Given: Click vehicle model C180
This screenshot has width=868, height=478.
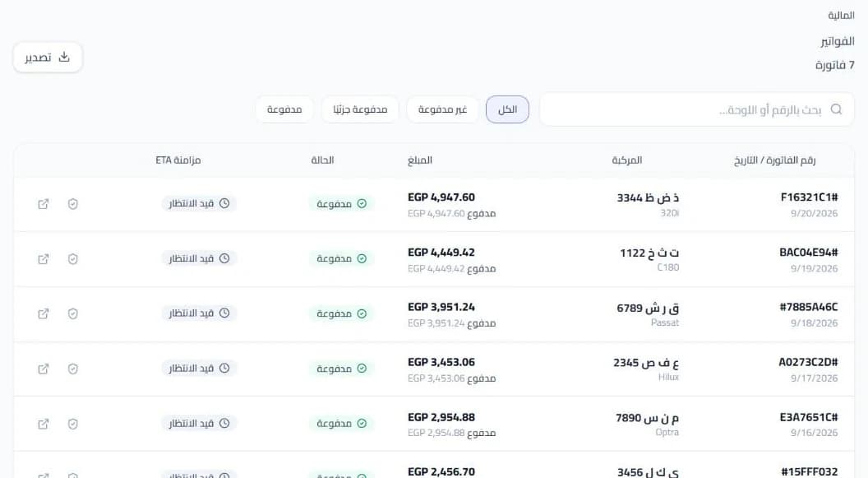Looking at the screenshot, I should coord(667,267).
